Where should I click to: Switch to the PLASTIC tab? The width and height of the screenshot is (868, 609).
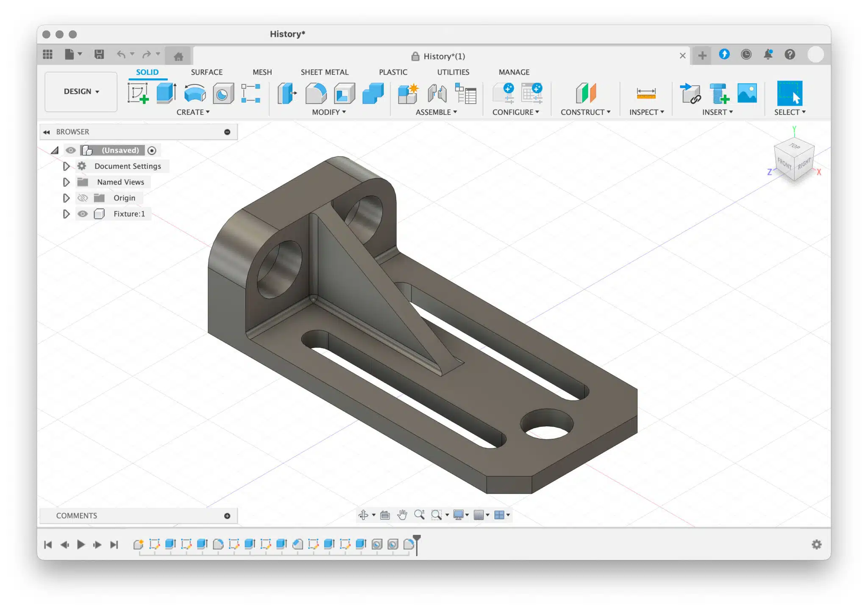[393, 72]
